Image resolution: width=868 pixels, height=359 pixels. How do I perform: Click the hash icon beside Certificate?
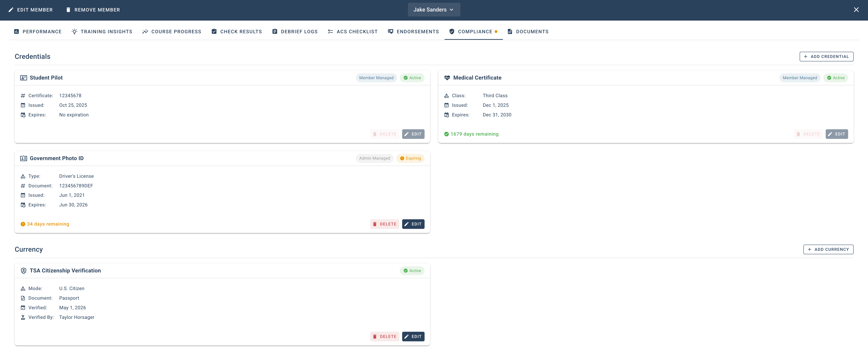coord(23,96)
